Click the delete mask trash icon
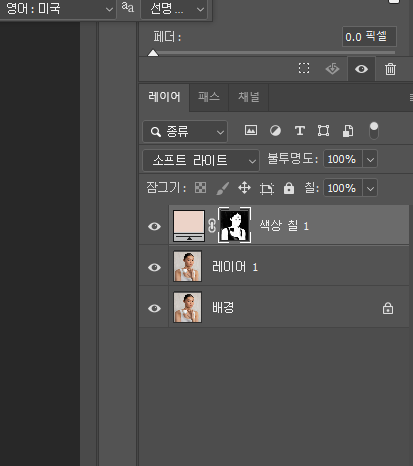 click(x=390, y=69)
